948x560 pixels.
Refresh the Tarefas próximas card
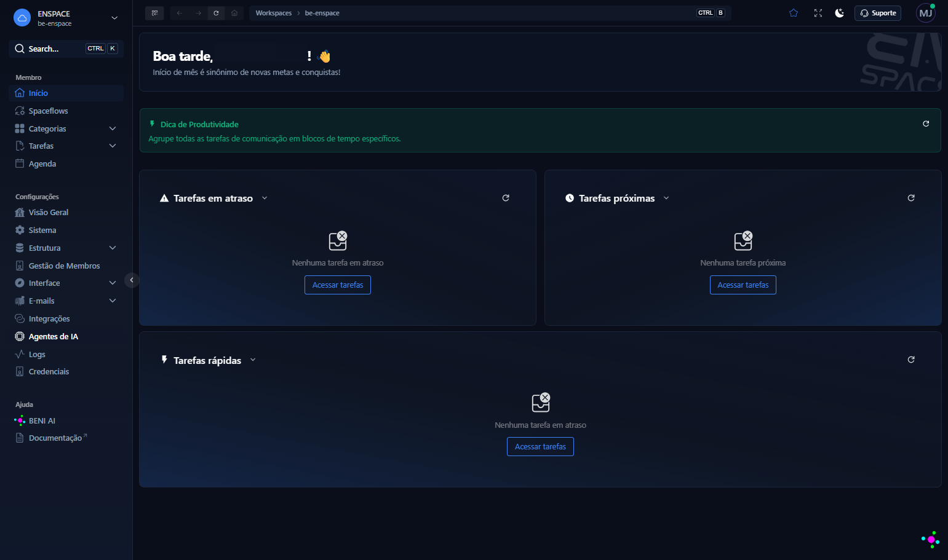pyautogui.click(x=911, y=198)
